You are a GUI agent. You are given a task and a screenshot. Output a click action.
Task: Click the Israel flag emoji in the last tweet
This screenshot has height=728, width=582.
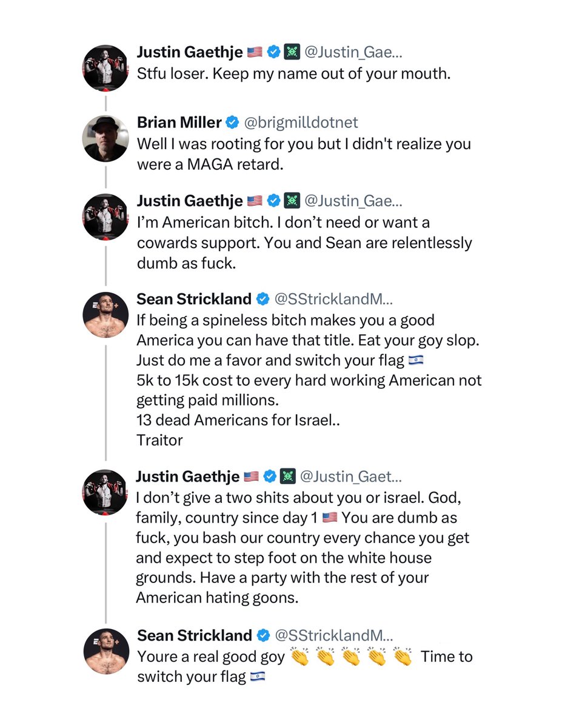(258, 677)
